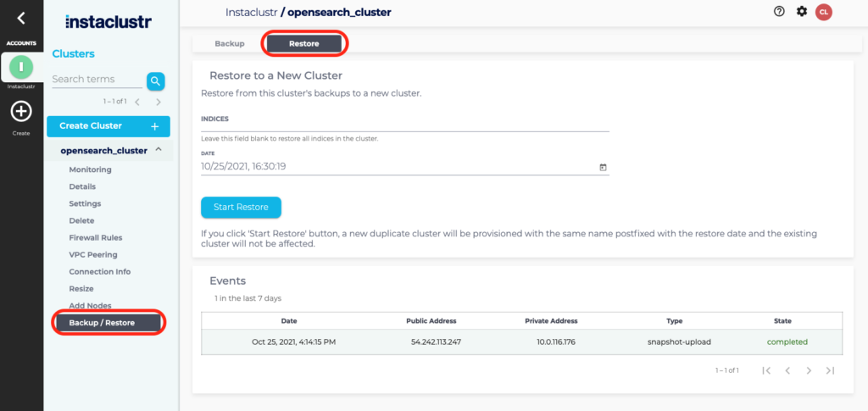Viewport: 868px width, 411px height.
Task: Open the help question mark icon
Action: pyautogui.click(x=779, y=12)
